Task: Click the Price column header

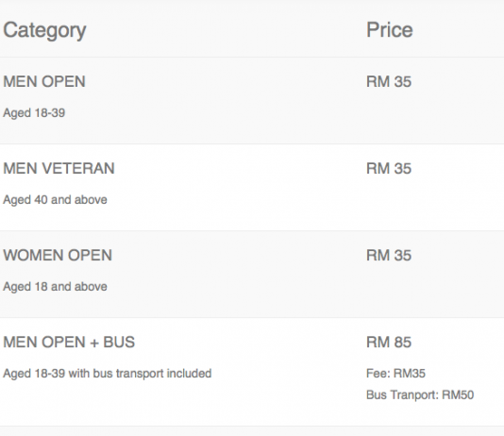Action: [390, 30]
